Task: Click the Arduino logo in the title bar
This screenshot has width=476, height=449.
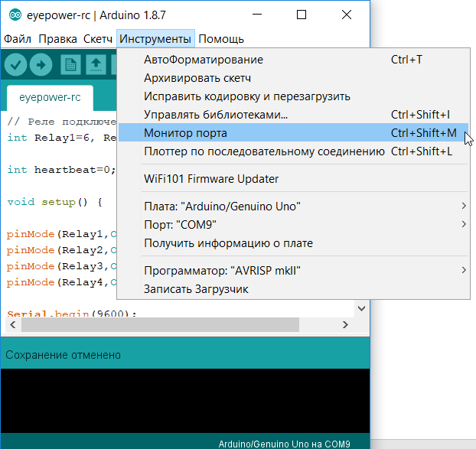Action: (x=15, y=15)
